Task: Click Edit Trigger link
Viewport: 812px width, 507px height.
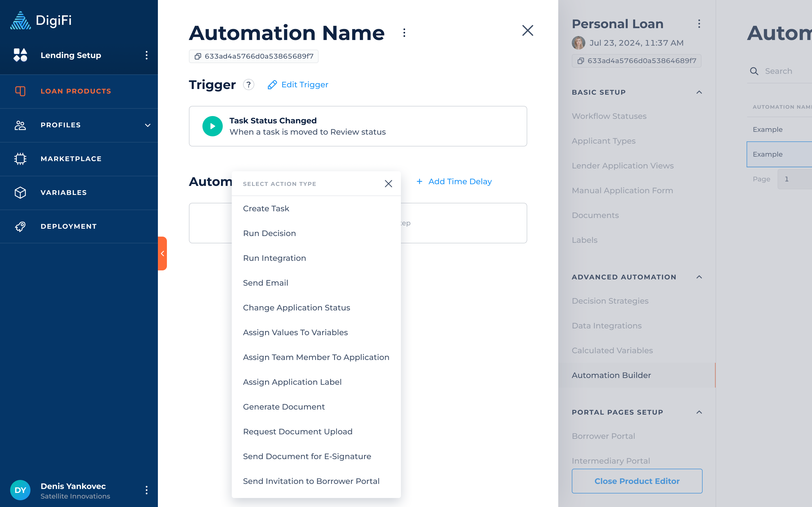Action: tap(298, 84)
